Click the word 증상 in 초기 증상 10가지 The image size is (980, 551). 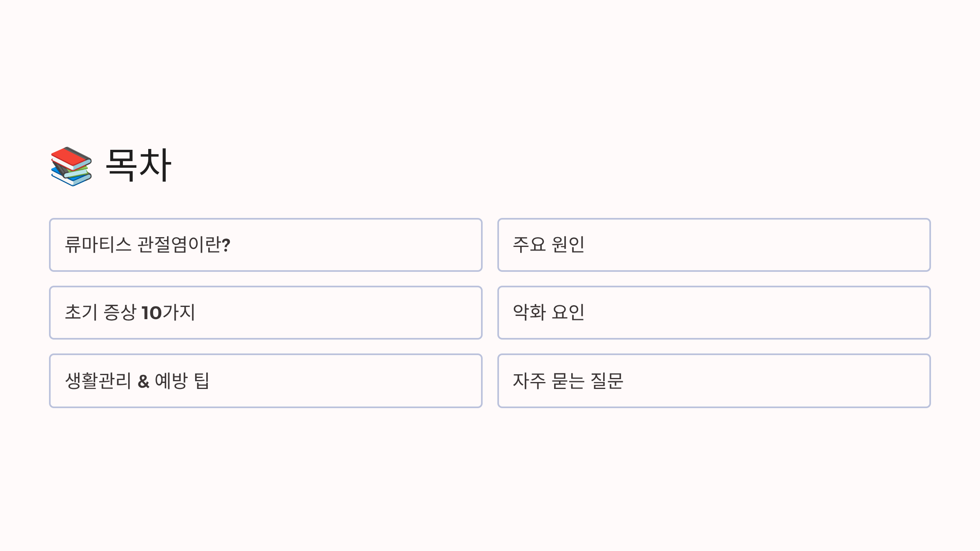[120, 312]
